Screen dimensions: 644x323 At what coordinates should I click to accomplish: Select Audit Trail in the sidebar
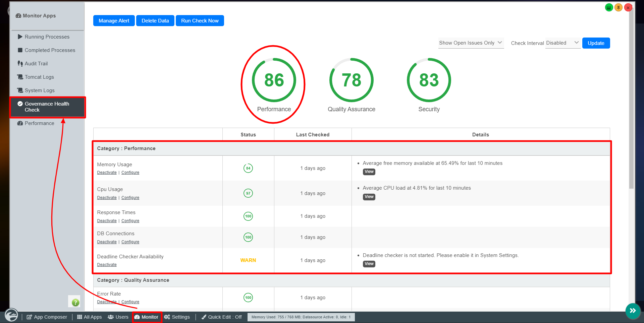[x=36, y=64]
